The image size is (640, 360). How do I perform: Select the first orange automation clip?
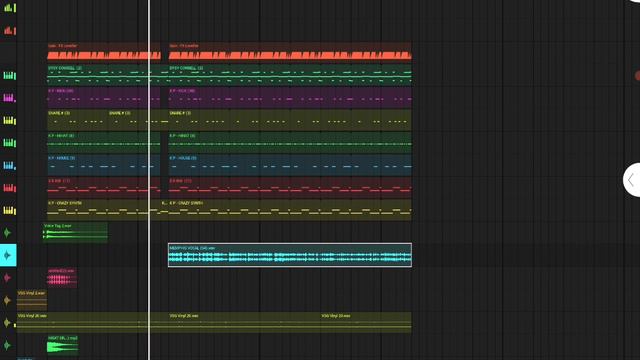pyautogui.click(x=104, y=51)
